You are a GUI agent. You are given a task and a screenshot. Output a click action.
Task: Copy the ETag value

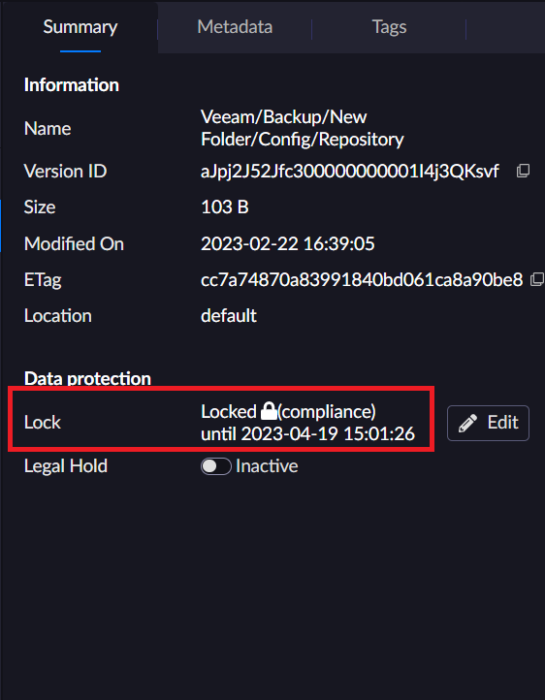tap(537, 280)
